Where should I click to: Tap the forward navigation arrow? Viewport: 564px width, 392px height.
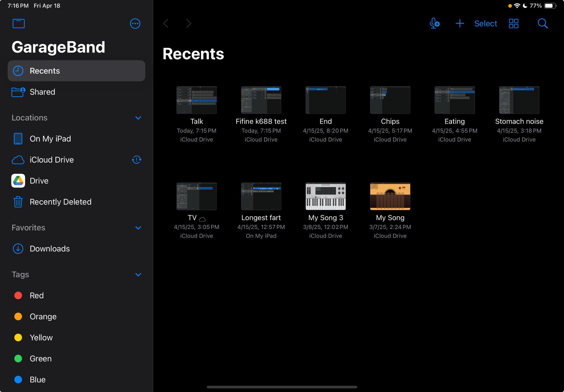coord(189,23)
